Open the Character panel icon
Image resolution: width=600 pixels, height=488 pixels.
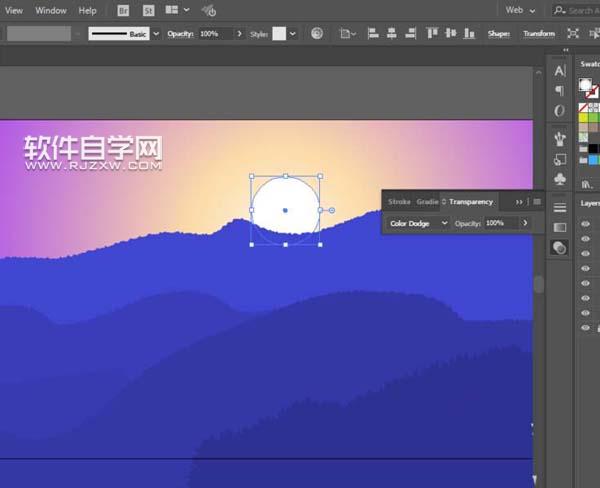(x=560, y=71)
